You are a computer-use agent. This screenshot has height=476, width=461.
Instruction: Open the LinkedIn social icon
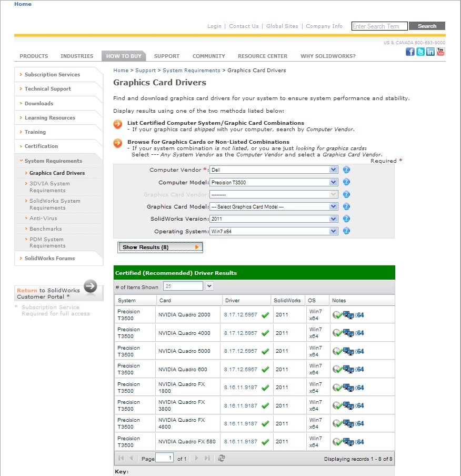(430, 52)
